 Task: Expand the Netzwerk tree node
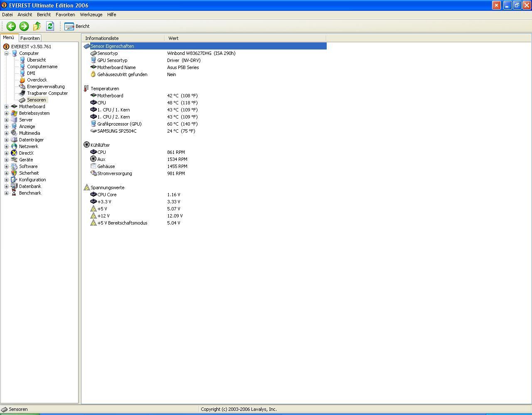(x=6, y=146)
